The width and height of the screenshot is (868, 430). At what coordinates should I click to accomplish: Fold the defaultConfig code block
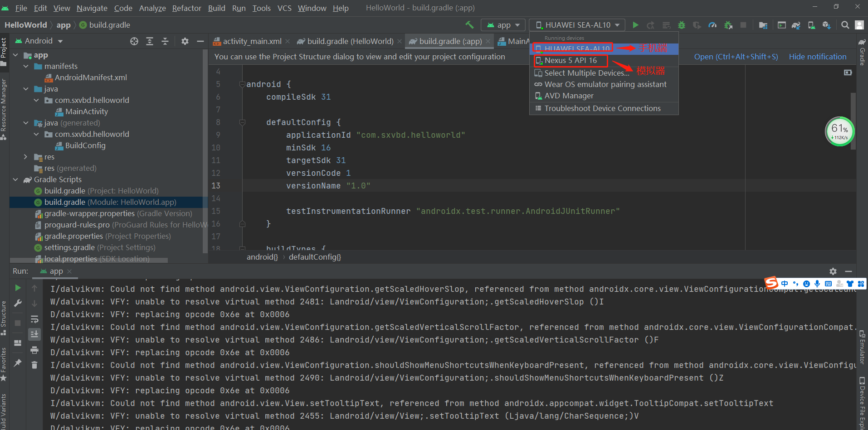click(242, 122)
